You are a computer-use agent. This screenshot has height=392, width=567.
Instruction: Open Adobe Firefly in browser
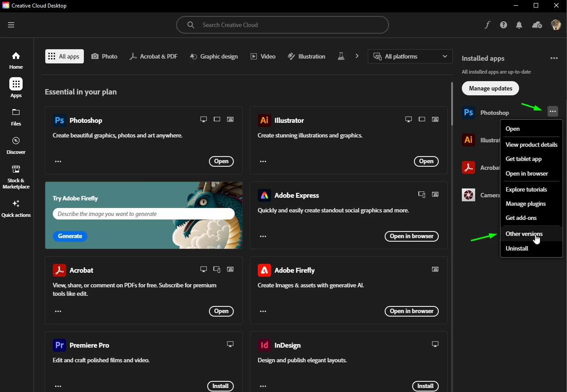412,311
